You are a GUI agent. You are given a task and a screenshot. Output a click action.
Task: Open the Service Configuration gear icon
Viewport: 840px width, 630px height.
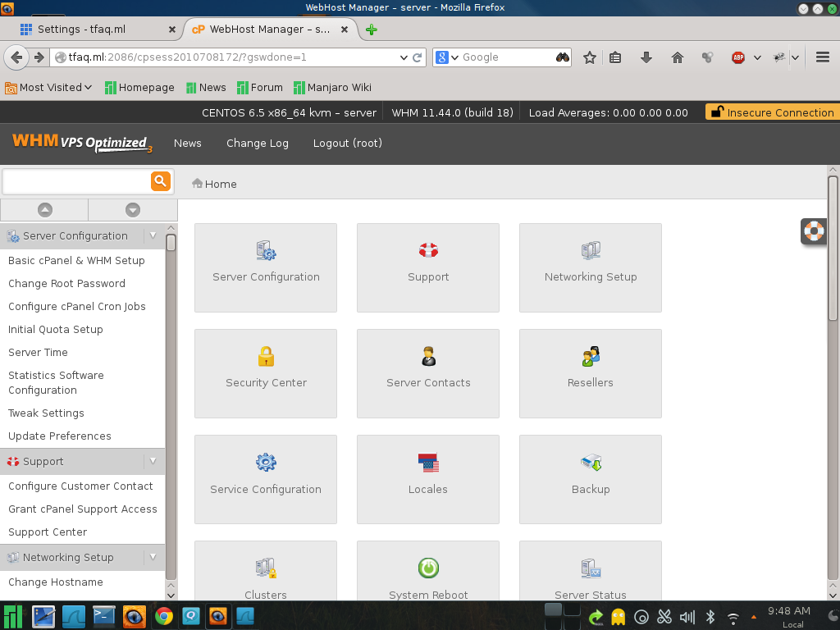pos(266,463)
